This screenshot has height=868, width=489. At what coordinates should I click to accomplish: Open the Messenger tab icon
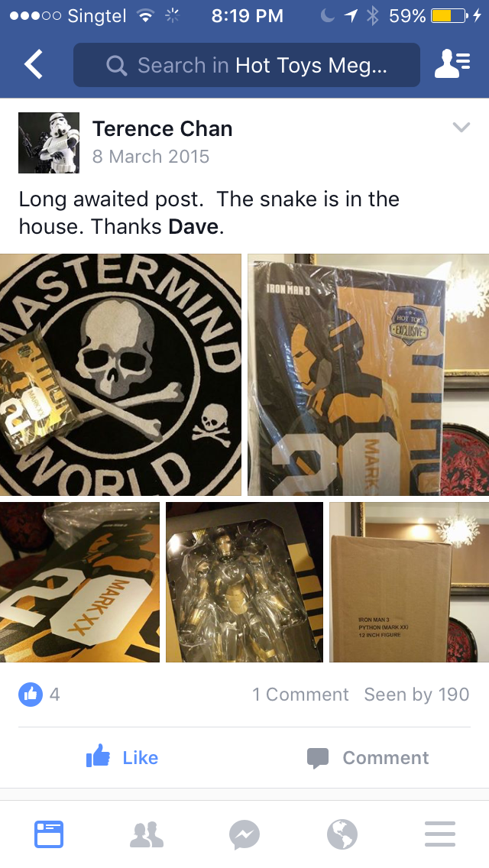(x=244, y=834)
